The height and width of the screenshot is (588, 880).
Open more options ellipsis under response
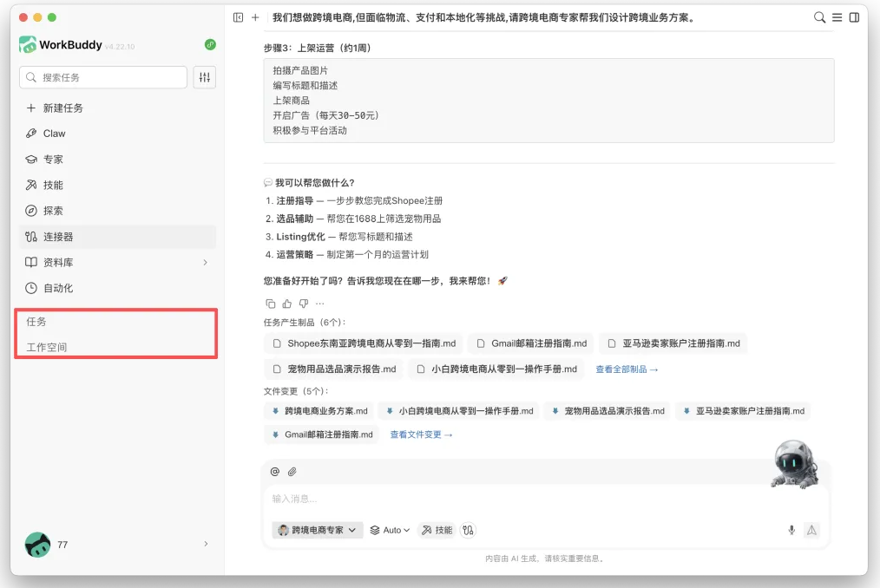pyautogui.click(x=320, y=304)
